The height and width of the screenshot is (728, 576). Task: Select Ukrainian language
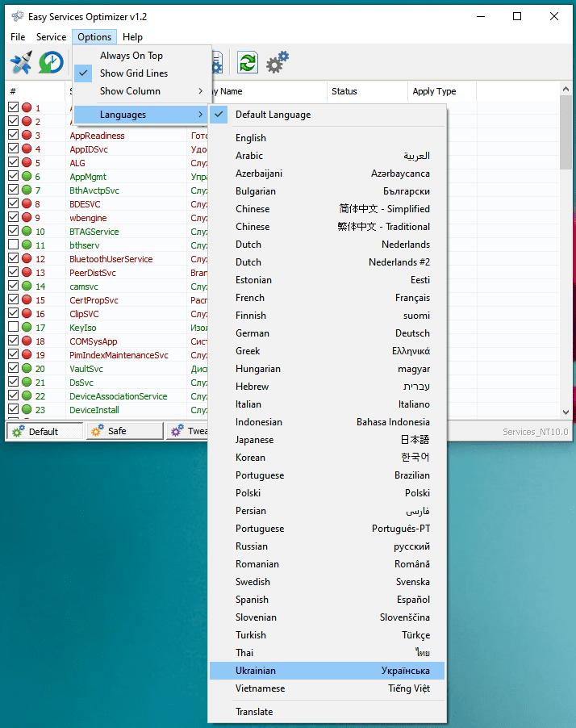[x=327, y=671]
